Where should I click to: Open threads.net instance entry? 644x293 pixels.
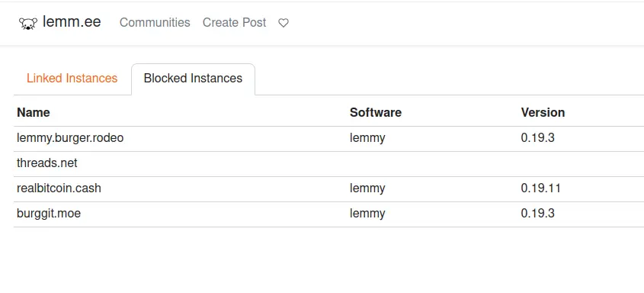pyautogui.click(x=46, y=163)
